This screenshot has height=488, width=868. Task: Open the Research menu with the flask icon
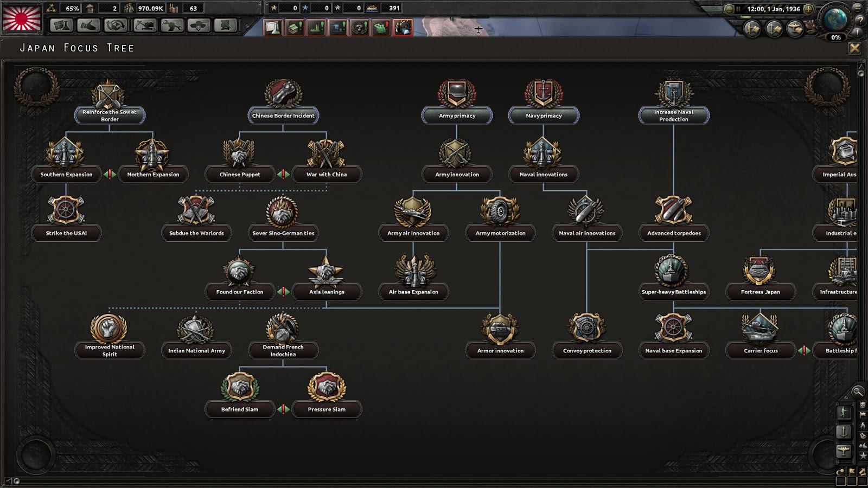tap(61, 25)
